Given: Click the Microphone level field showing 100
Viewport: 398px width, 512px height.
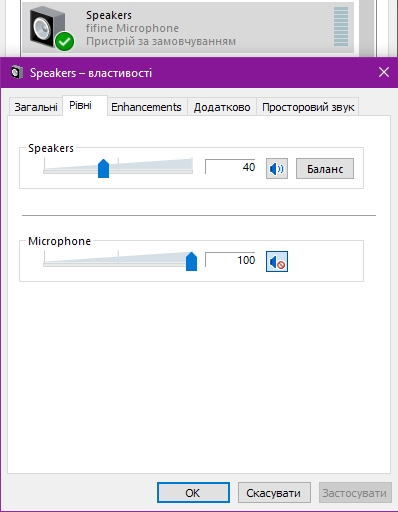Looking at the screenshot, I should (230, 260).
